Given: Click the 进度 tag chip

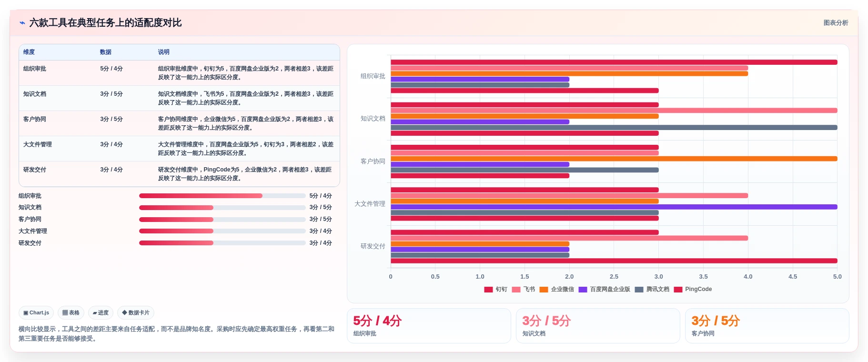Looking at the screenshot, I should (x=101, y=313).
